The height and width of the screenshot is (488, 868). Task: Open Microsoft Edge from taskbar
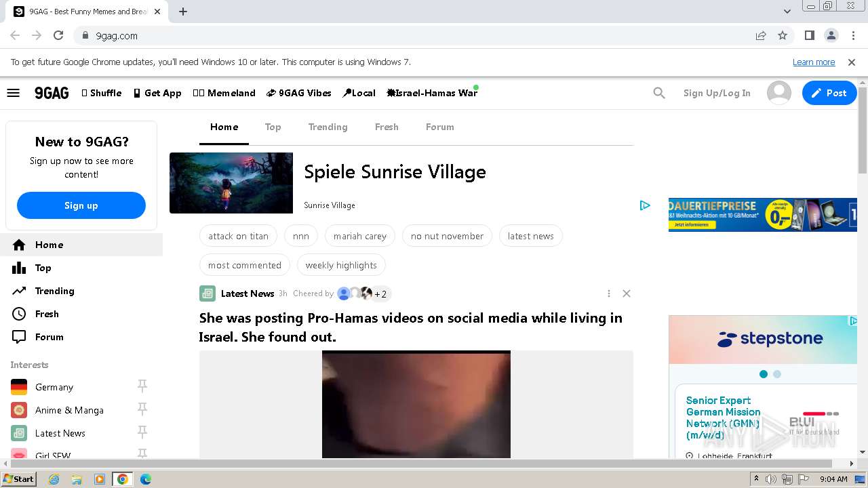(x=146, y=479)
